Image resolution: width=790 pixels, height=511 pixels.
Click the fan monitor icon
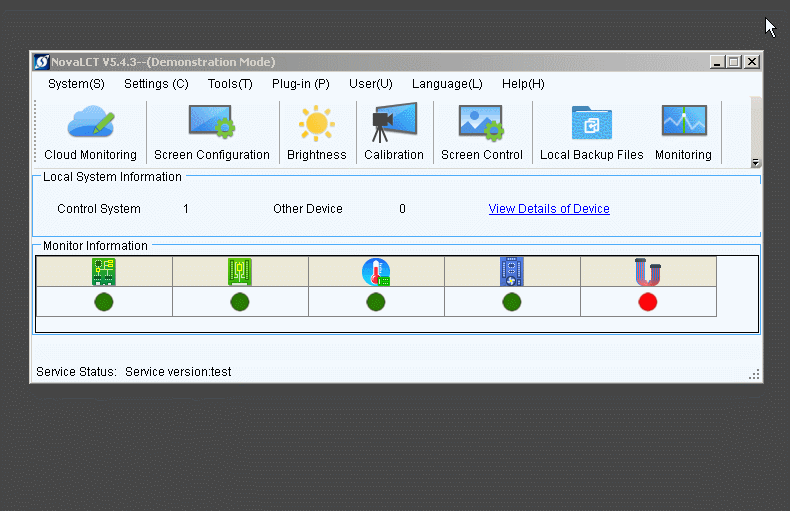pos(512,271)
